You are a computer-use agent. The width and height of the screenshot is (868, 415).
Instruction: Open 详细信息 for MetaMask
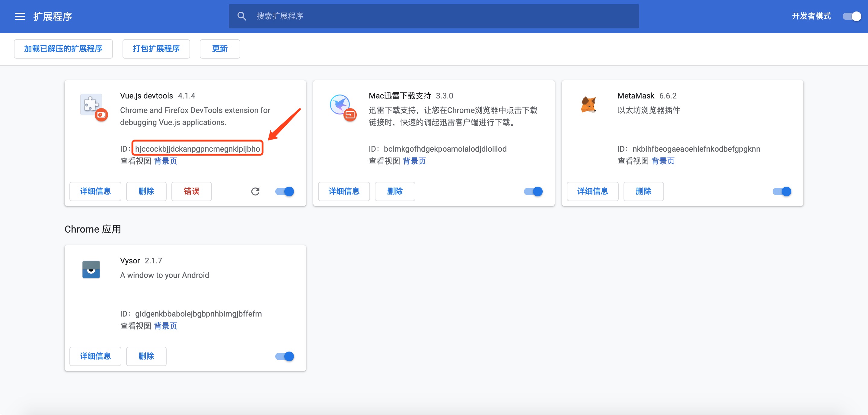coord(592,191)
